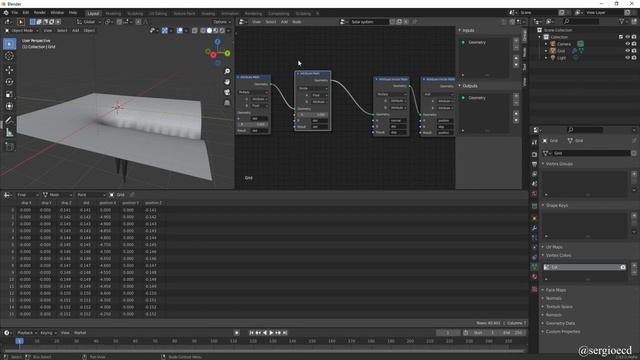The height and width of the screenshot is (360, 640).
Task: Open the Material properties tab icon
Action: 534,277
